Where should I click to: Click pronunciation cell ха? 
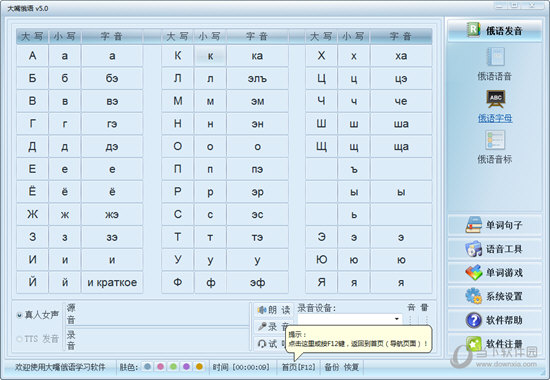401,56
